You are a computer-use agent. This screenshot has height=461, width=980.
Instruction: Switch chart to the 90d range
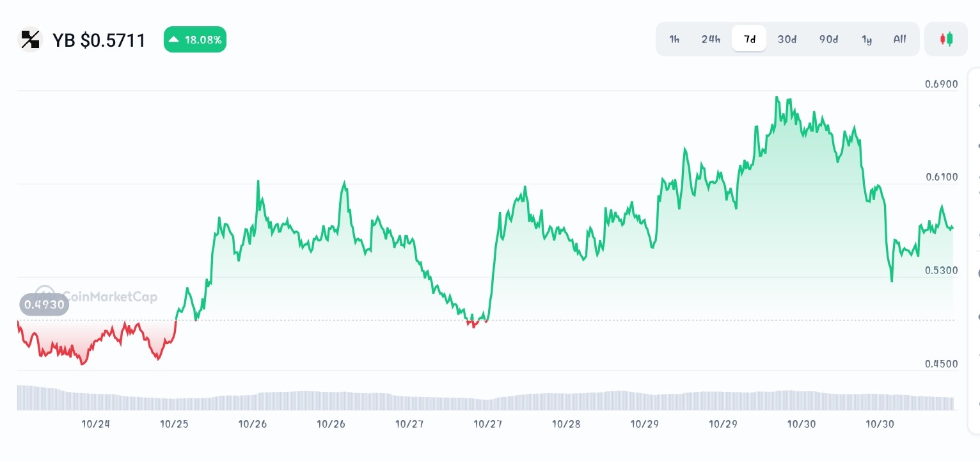pos(828,39)
